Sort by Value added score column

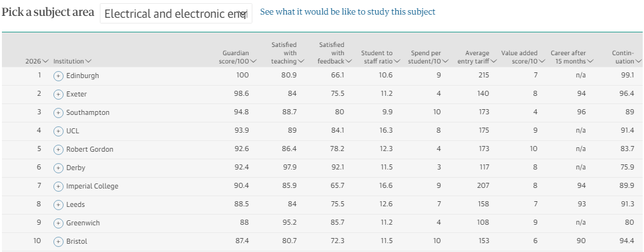click(x=523, y=57)
